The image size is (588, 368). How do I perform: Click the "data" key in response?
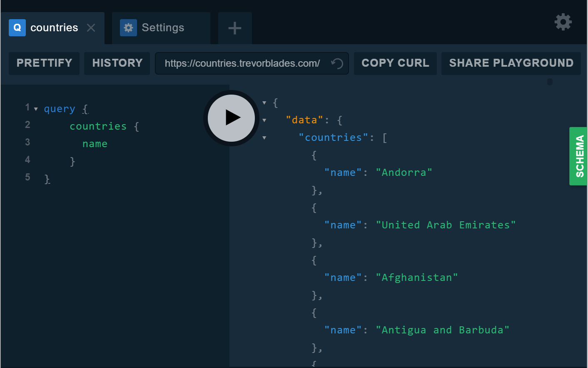pos(304,120)
